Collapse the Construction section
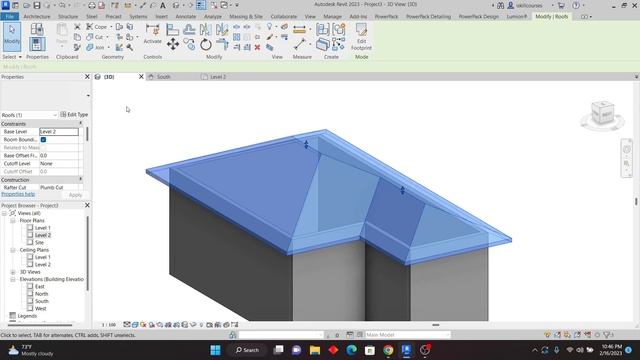Image resolution: width=640 pixels, height=360 pixels. pyautogui.click(x=80, y=179)
